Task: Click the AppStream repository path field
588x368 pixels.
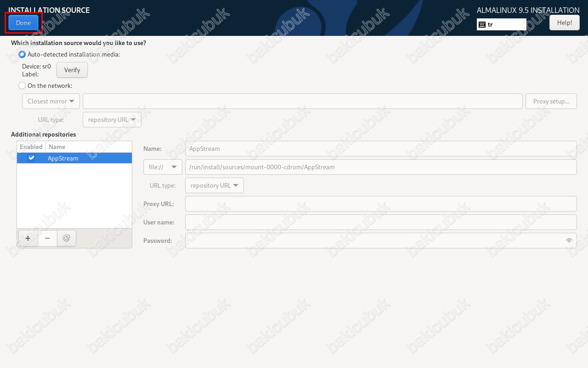Action: point(381,167)
